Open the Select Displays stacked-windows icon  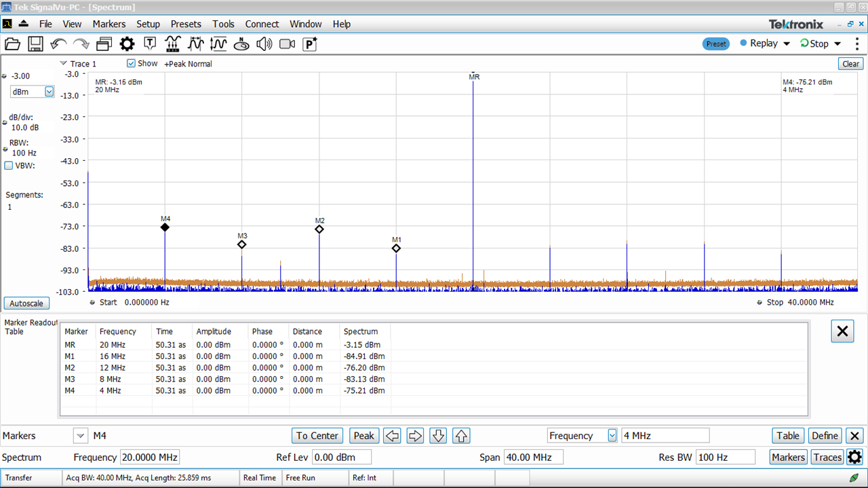click(x=104, y=44)
